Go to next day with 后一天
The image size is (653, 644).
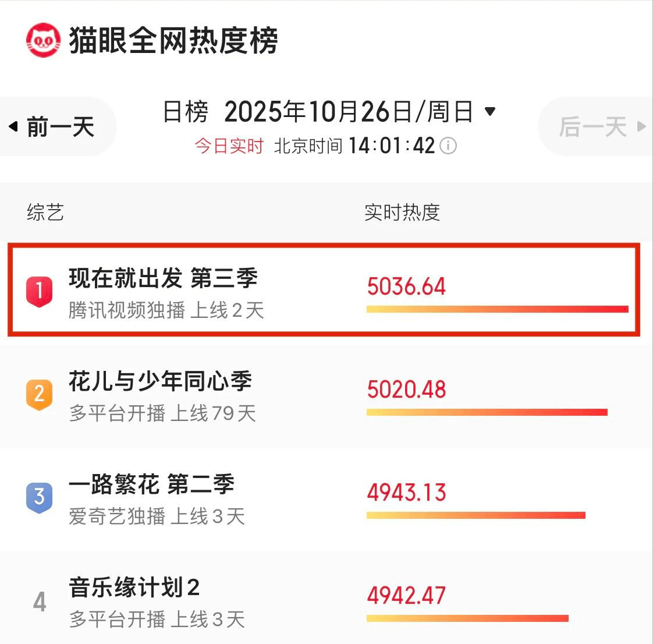tap(601, 126)
